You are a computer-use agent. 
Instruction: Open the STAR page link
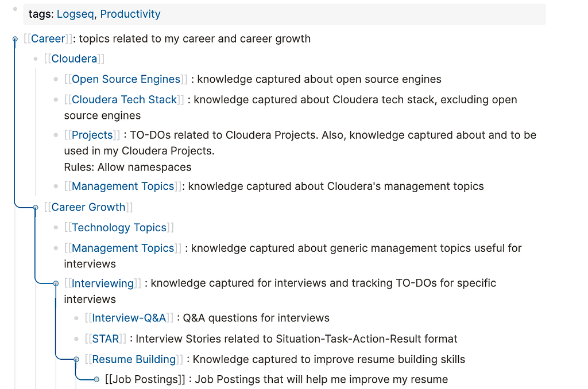tap(106, 339)
